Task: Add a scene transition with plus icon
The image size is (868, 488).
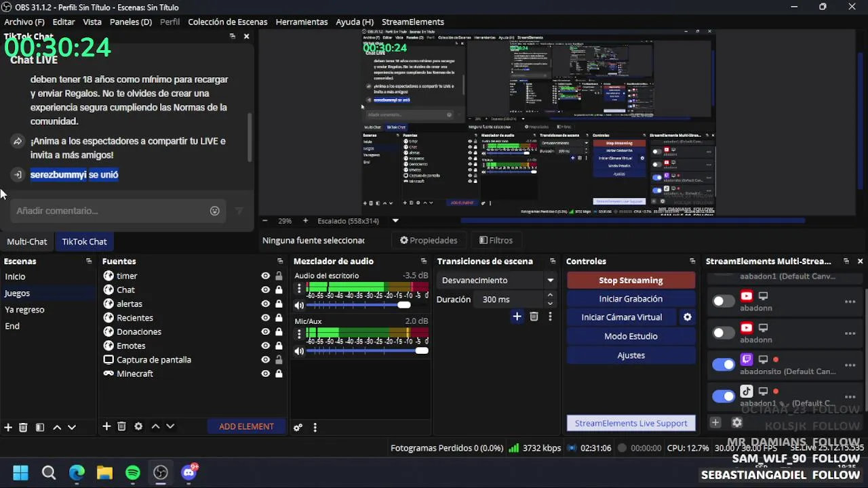Action: pyautogui.click(x=517, y=317)
